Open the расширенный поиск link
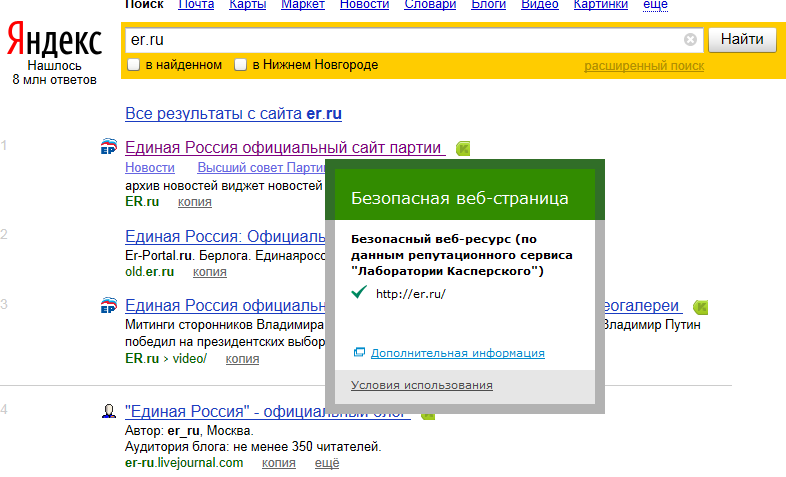 pos(644,66)
